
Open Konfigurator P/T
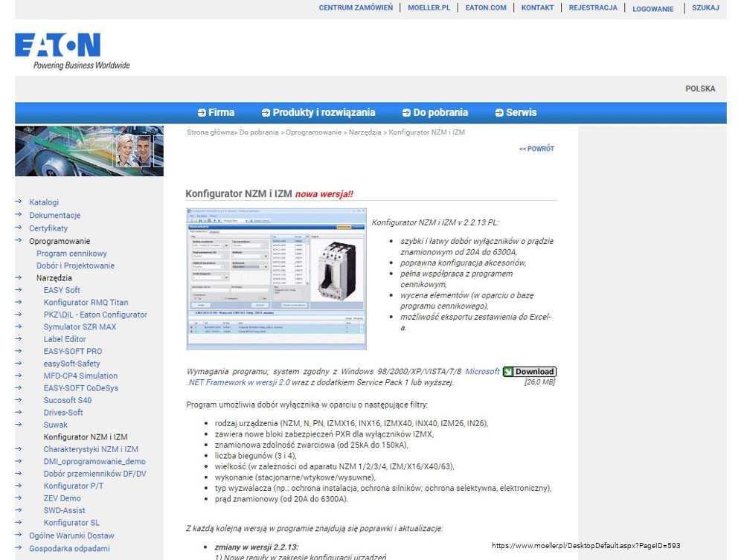coord(74,486)
